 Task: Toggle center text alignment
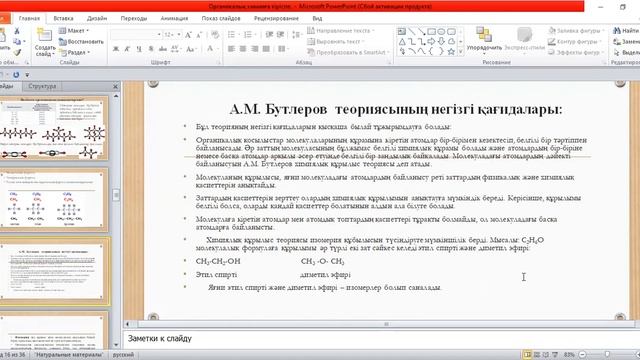coord(243,49)
